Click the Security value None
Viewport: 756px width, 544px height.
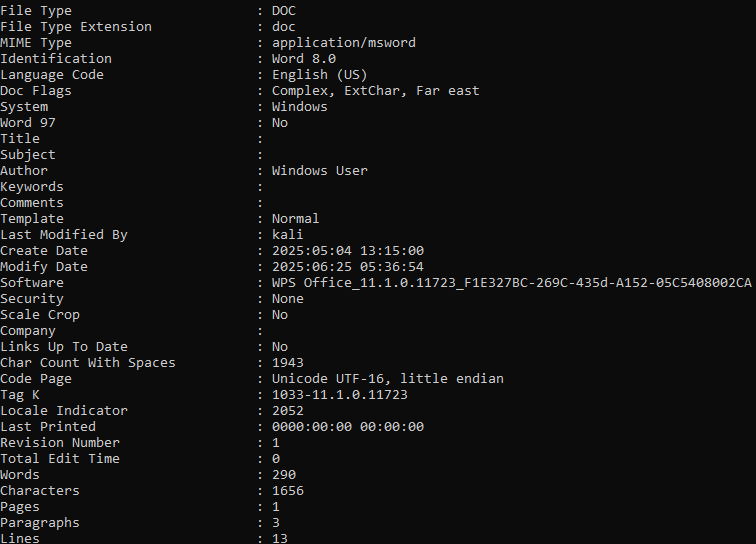287,299
